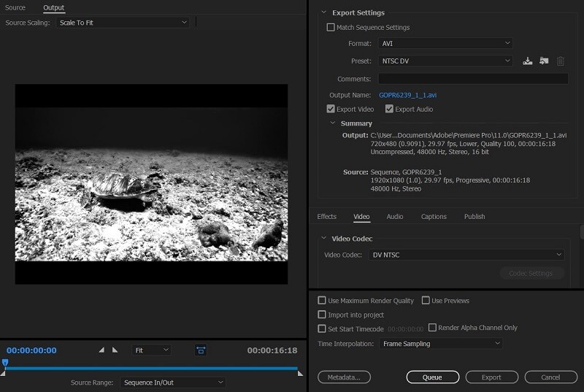This screenshot has height=392, width=584.
Task: Click the duration timecode 00:00:16:18
Action: coord(272,350)
